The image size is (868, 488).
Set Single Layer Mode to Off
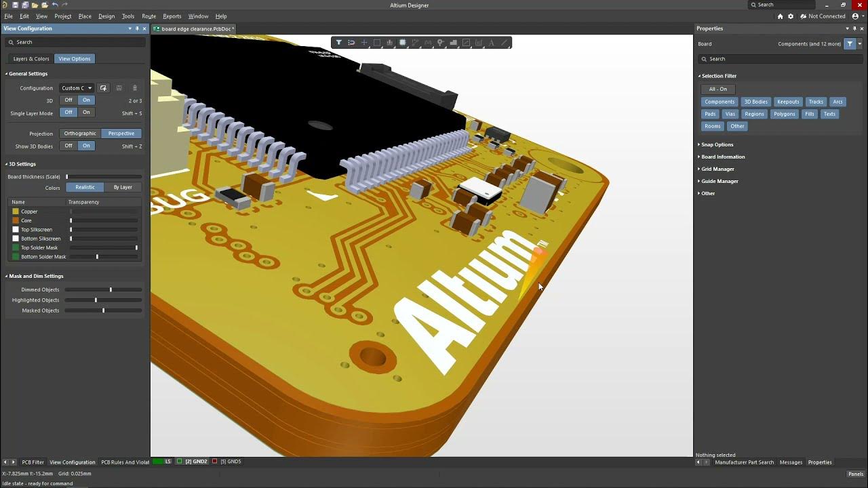point(68,113)
